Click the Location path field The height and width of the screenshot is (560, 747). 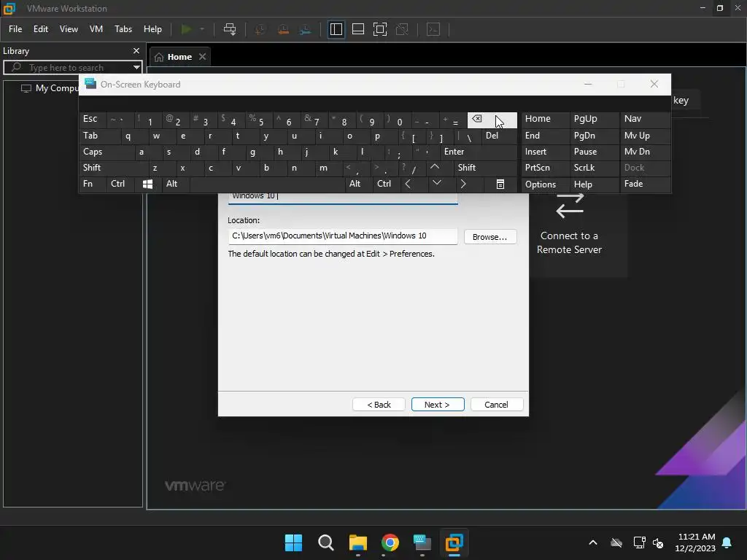point(343,236)
